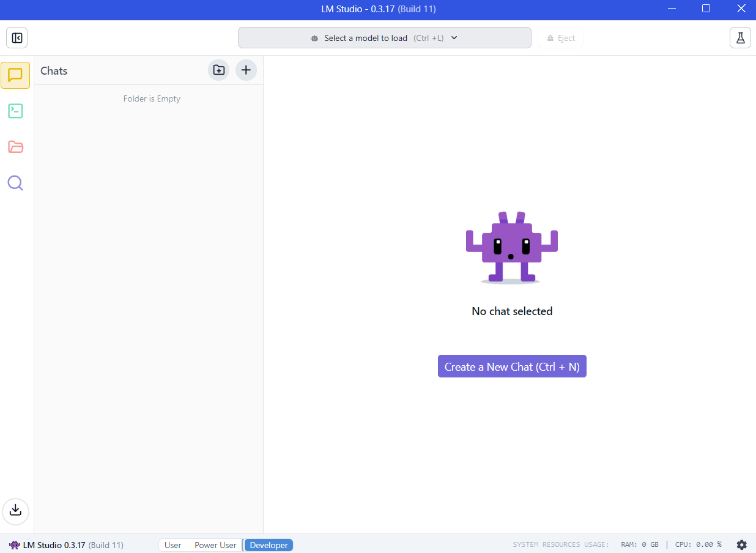This screenshot has width=756, height=553.
Task: Click the 'No chat selected' message
Action: click(x=512, y=311)
